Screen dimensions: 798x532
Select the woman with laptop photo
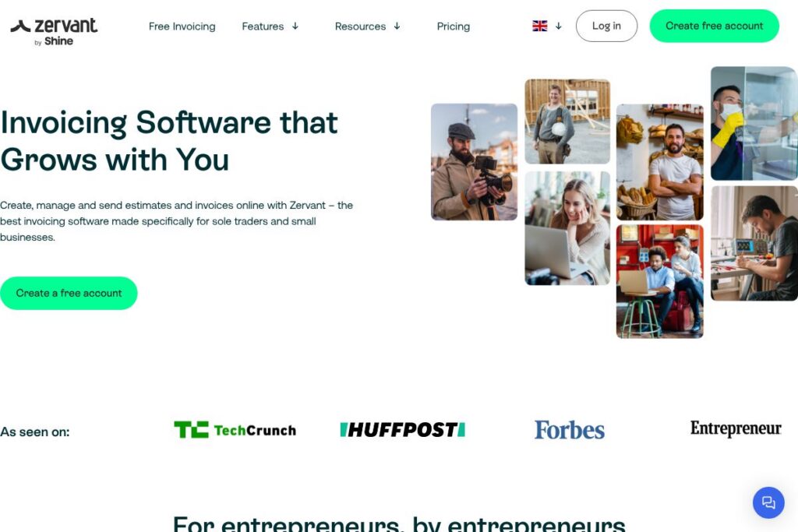[x=567, y=228]
